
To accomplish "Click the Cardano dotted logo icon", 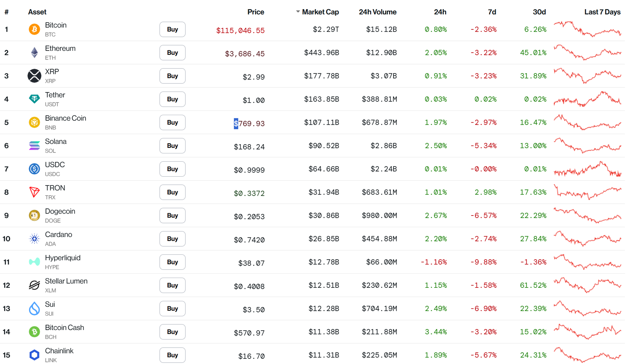I will point(34,239).
